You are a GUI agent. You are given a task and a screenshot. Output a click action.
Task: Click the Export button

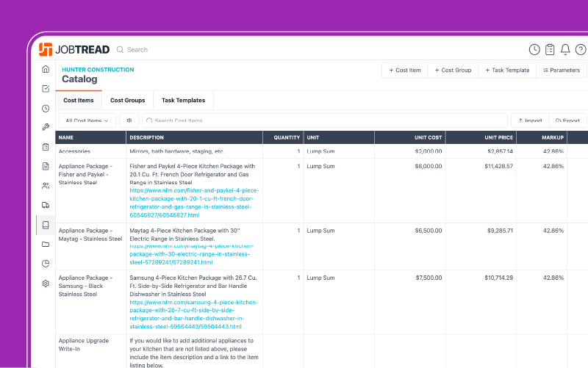[567, 120]
